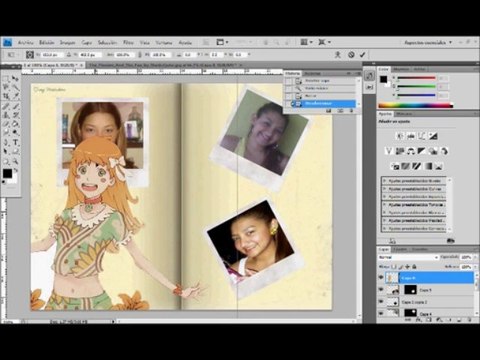Click the toolbox foreground color swatch

[7, 173]
